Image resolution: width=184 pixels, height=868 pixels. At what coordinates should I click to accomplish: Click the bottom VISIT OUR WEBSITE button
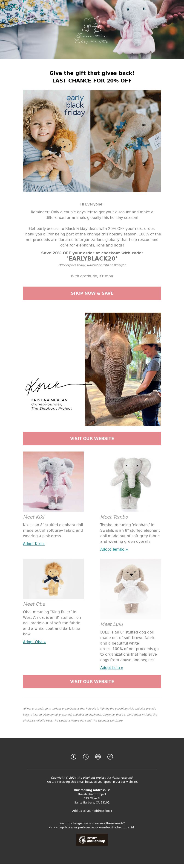92,681
